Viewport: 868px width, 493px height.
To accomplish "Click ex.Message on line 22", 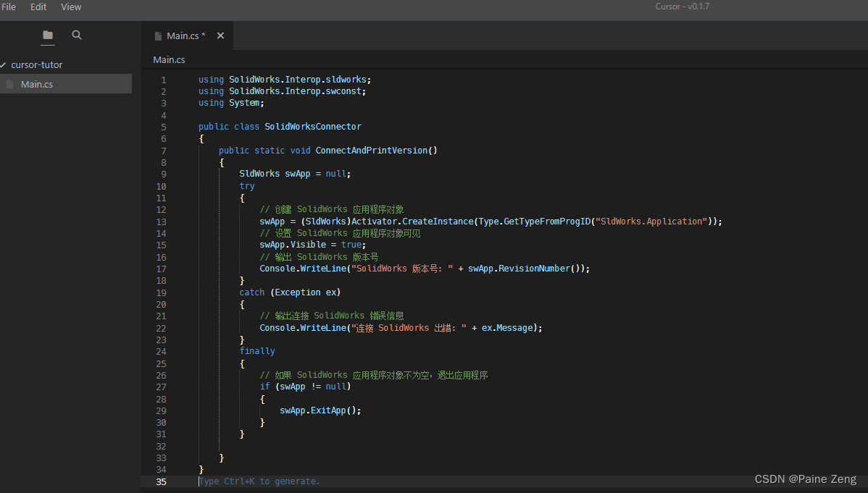I will [507, 328].
